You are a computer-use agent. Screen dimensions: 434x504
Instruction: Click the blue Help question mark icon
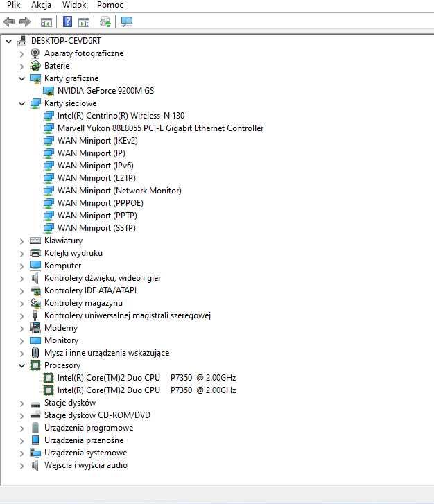pyautogui.click(x=67, y=21)
